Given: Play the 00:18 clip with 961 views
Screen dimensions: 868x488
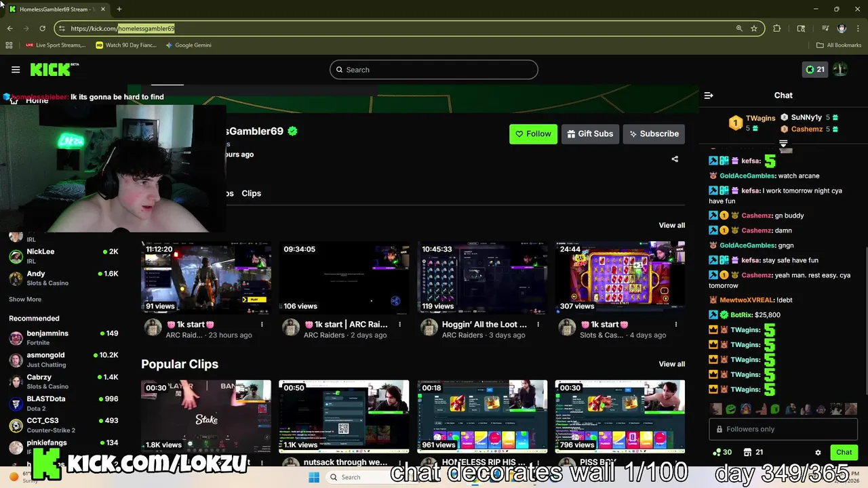Looking at the screenshot, I should pos(482,416).
